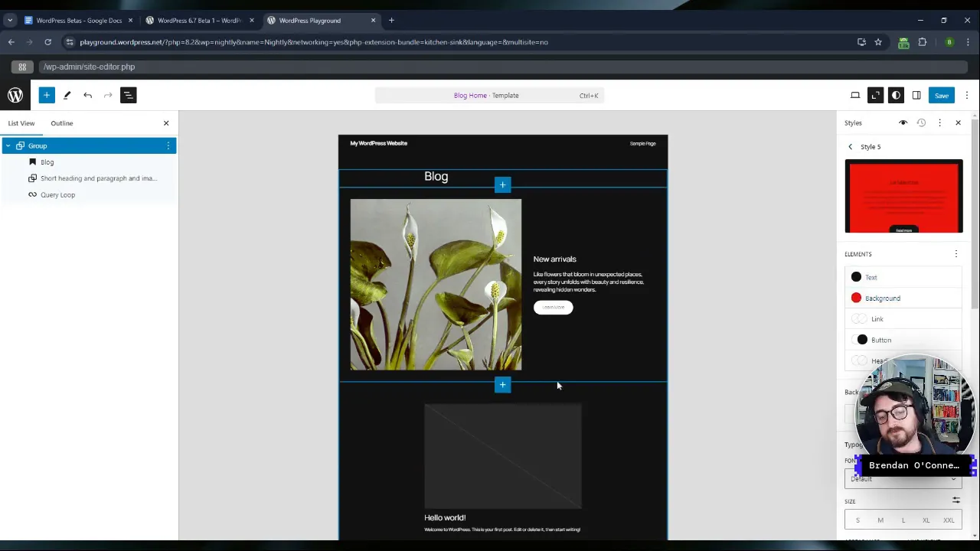The height and width of the screenshot is (551, 980).
Task: Reload the browser page
Action: 47,42
